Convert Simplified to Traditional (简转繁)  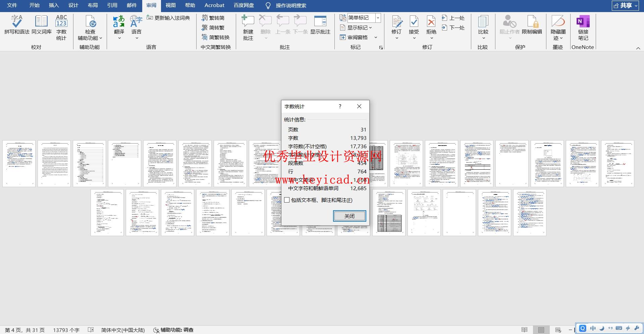coord(213,27)
